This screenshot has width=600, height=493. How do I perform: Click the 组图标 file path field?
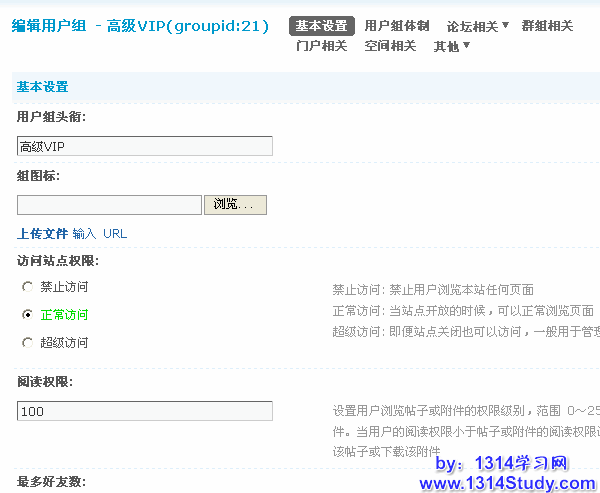tap(109, 204)
